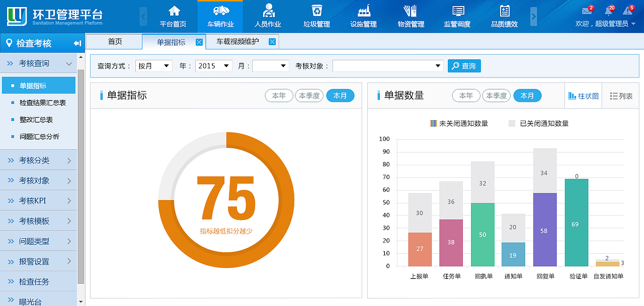Open the 月 month dropdown

pos(271,66)
